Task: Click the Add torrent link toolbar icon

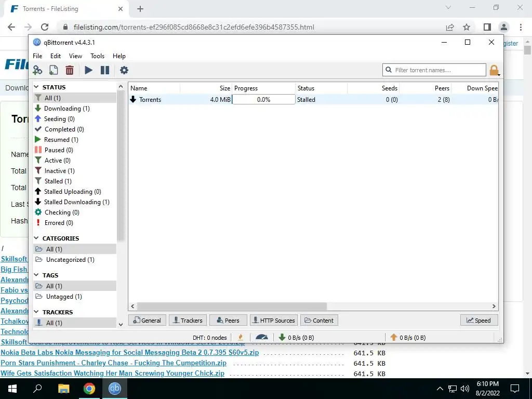Action: click(37, 70)
